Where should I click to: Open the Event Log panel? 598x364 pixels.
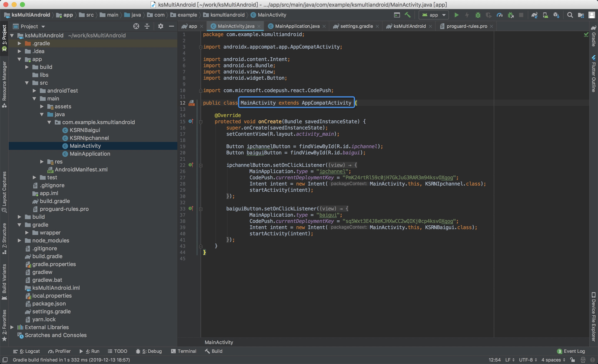[571, 351]
